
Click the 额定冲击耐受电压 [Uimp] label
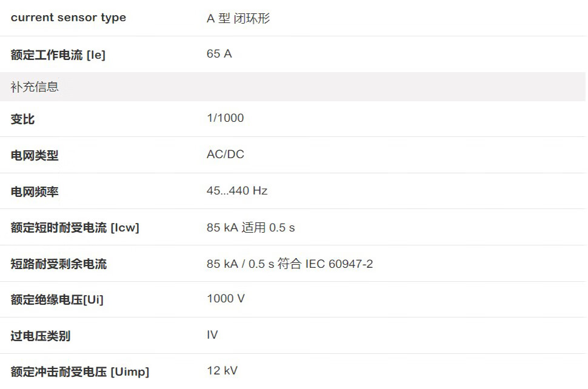point(80,371)
